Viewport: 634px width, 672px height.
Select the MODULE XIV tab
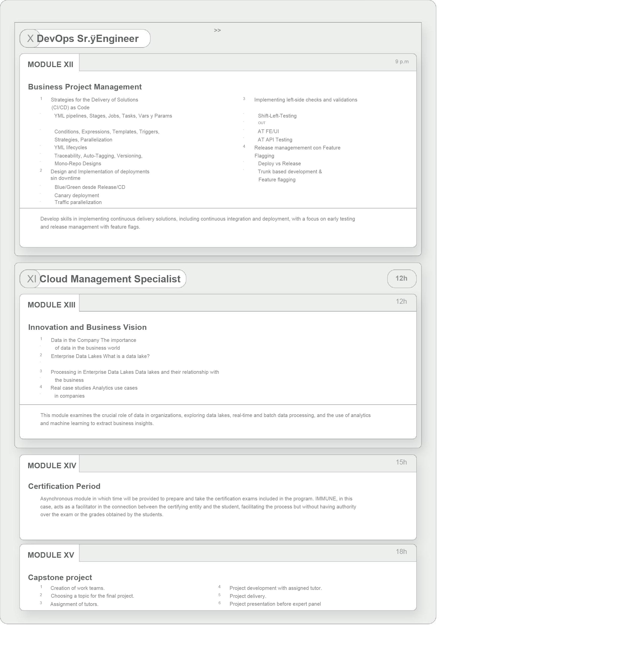(x=52, y=466)
